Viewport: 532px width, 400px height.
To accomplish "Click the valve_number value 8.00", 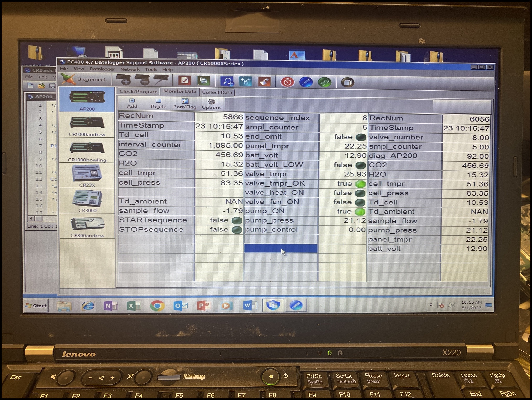I will coord(466,138).
